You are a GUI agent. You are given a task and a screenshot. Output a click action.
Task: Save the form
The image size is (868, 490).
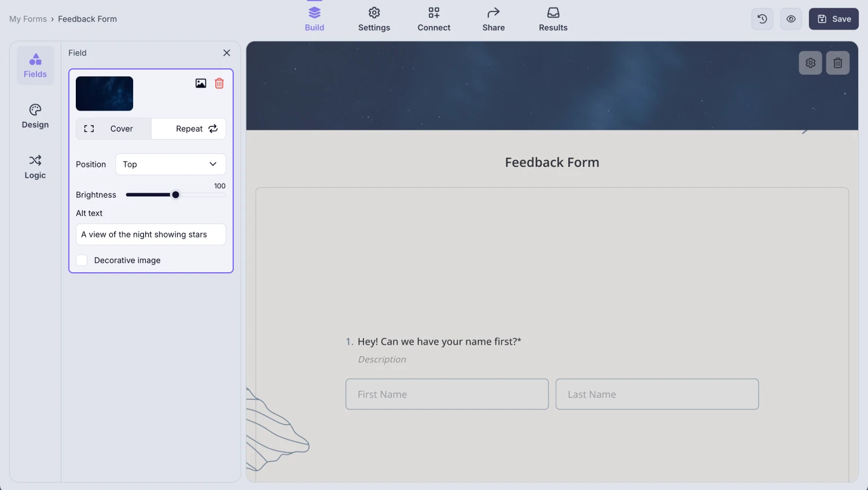[x=833, y=19]
